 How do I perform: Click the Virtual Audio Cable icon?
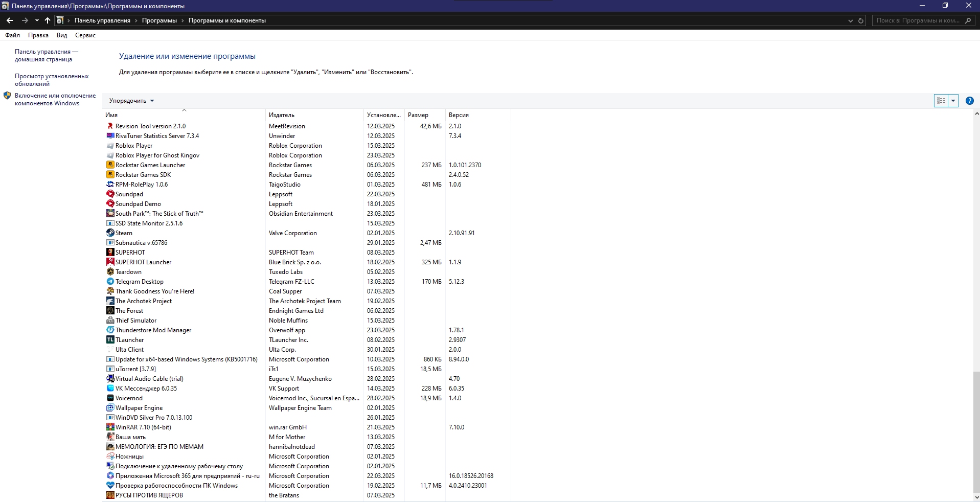click(x=110, y=378)
